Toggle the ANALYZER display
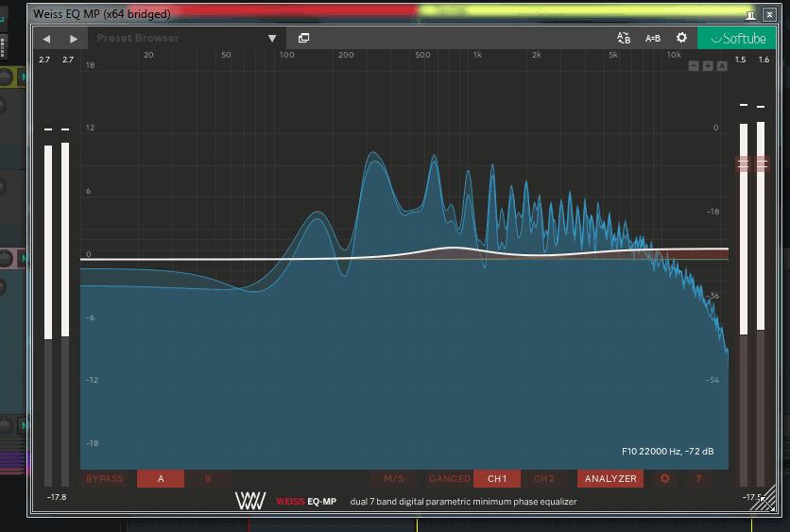The image size is (790, 532). pyautogui.click(x=610, y=478)
